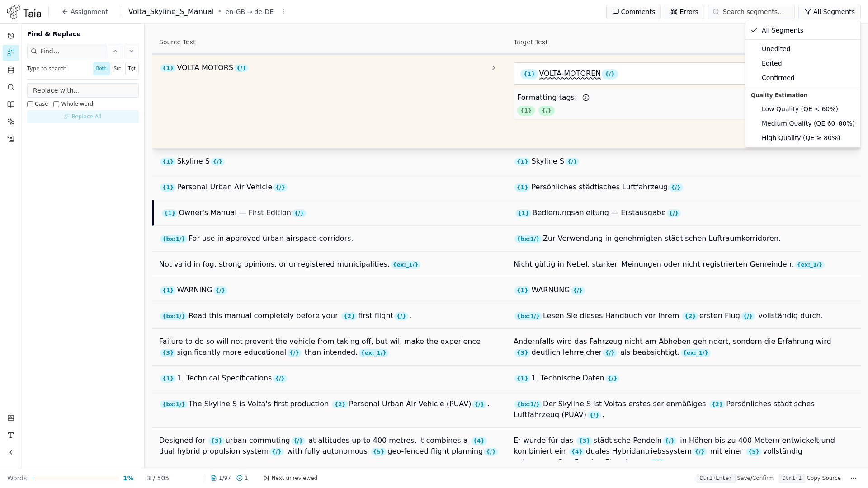Select All Segments filter option
This screenshot has height=488, width=868.
click(803, 30)
